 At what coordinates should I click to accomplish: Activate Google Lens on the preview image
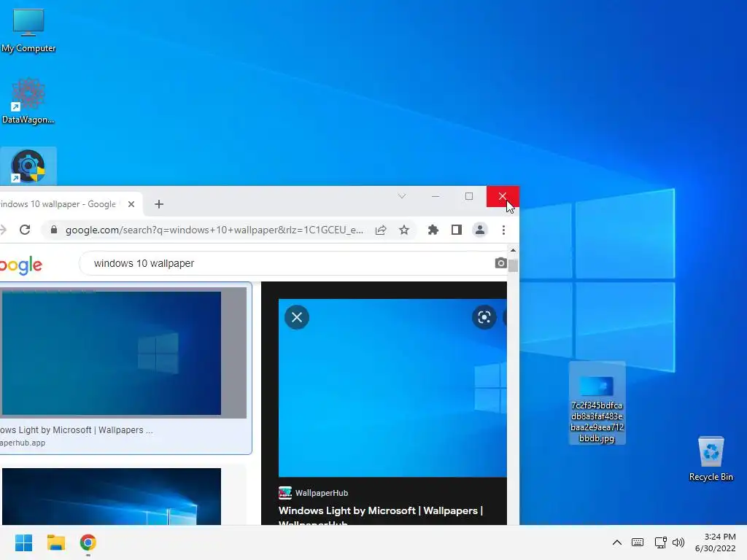pyautogui.click(x=484, y=317)
